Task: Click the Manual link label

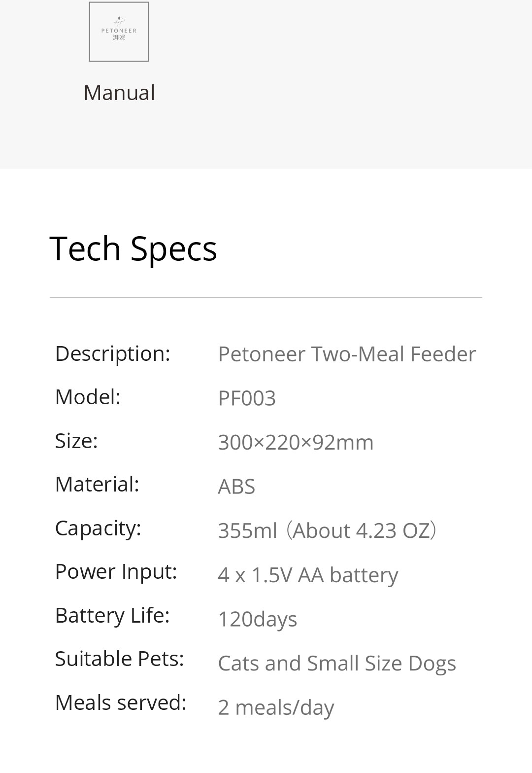Action: pyautogui.click(x=119, y=93)
